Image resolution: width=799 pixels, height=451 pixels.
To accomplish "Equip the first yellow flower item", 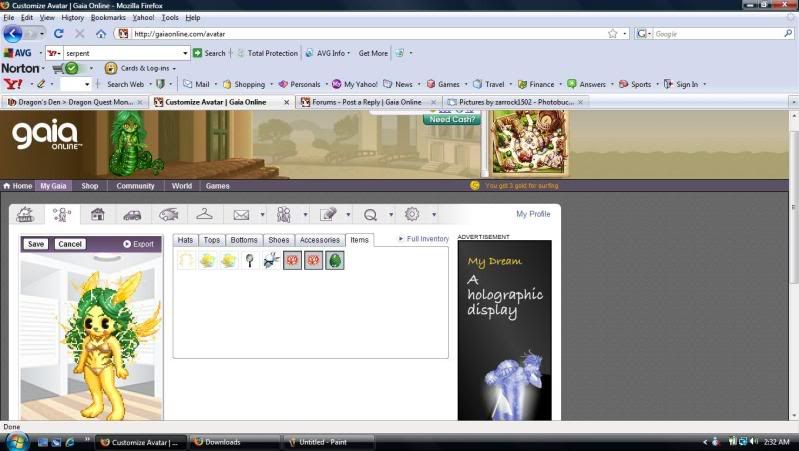I will tap(207, 260).
